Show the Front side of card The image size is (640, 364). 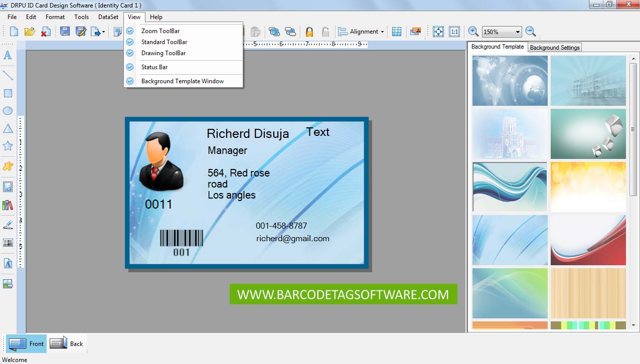point(27,343)
